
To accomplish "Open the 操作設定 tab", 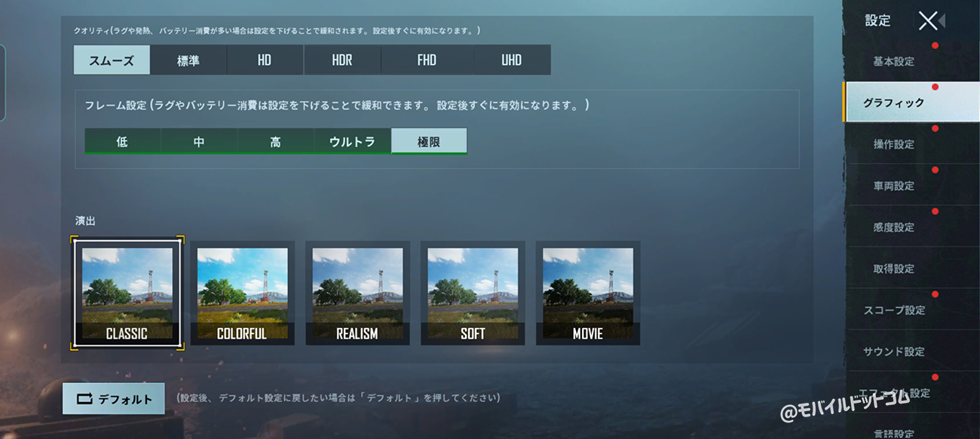I will pos(894,145).
